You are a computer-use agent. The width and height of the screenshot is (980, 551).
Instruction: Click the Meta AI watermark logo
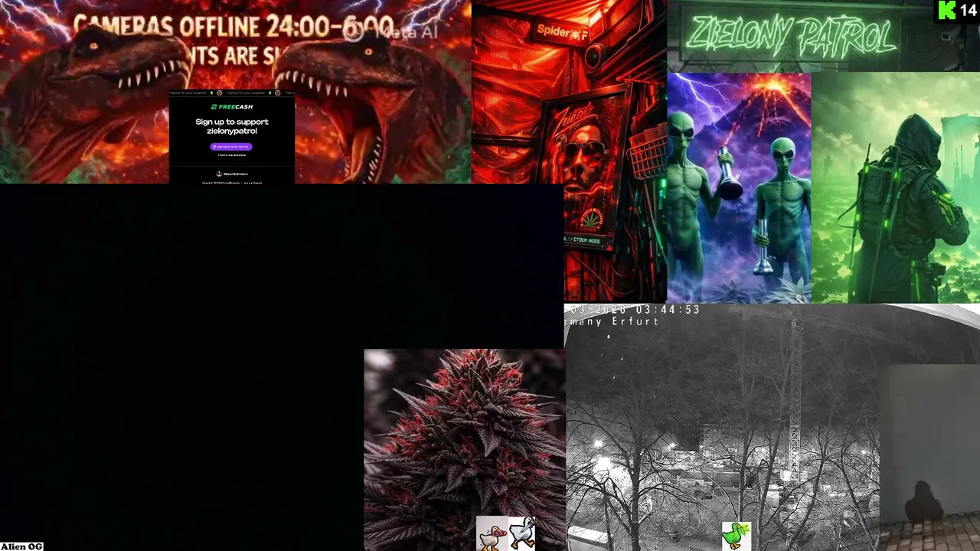(390, 32)
